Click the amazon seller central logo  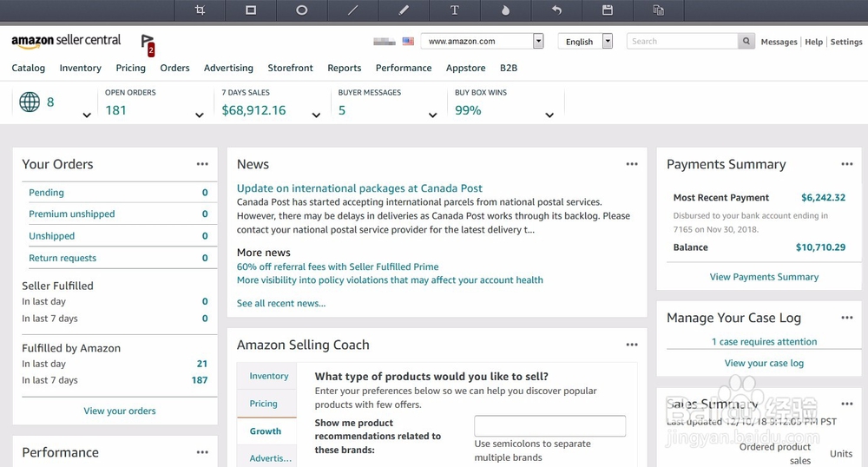pos(66,41)
